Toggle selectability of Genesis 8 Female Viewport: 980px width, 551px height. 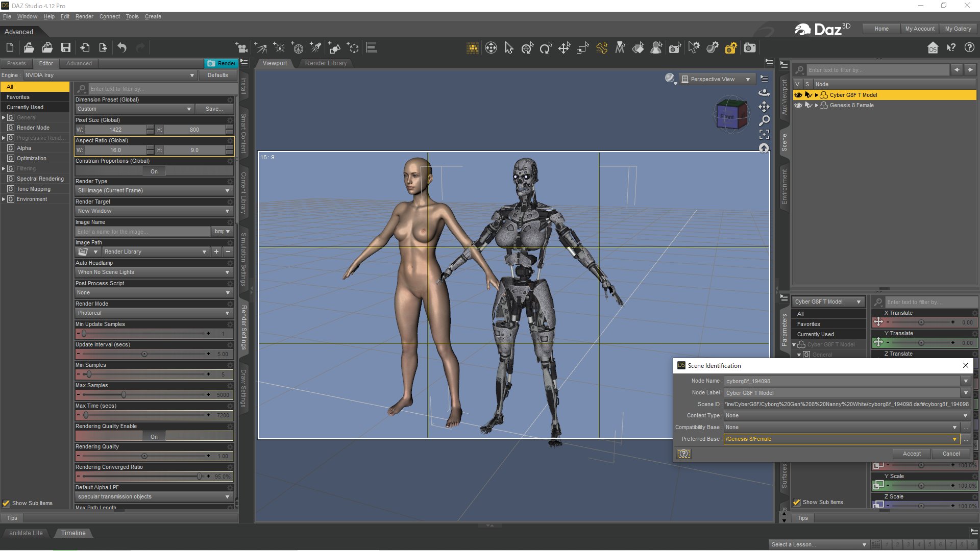click(x=808, y=105)
